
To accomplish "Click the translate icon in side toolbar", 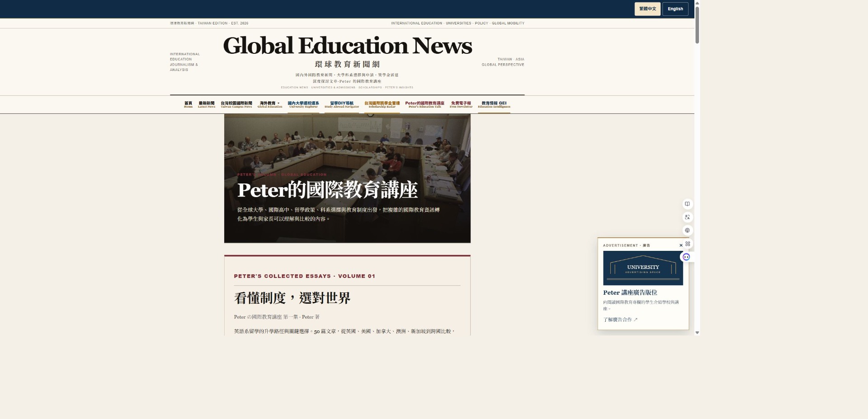I will [x=687, y=217].
